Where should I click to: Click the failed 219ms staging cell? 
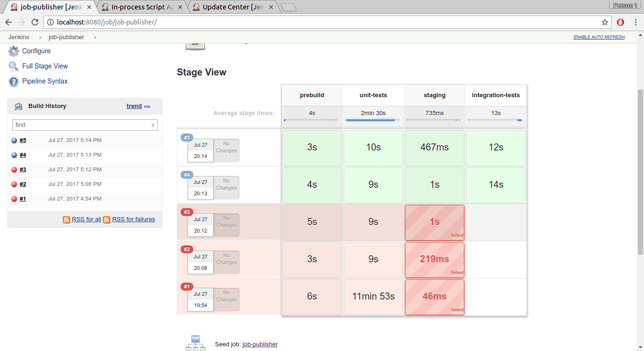click(x=435, y=259)
